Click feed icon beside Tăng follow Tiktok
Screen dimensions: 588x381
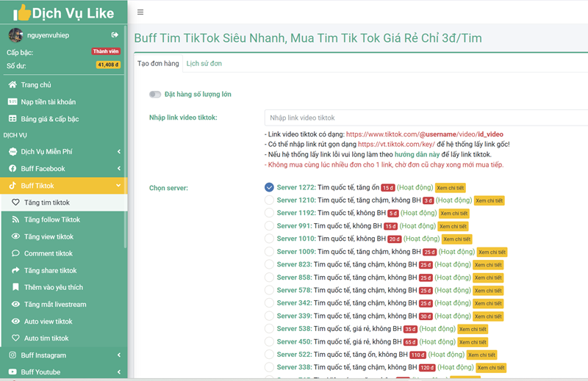coord(15,219)
